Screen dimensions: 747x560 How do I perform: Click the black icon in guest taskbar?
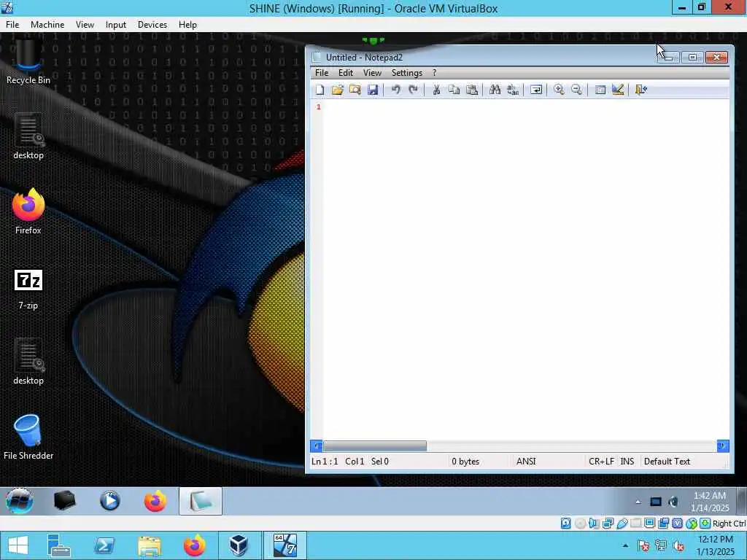point(65,501)
